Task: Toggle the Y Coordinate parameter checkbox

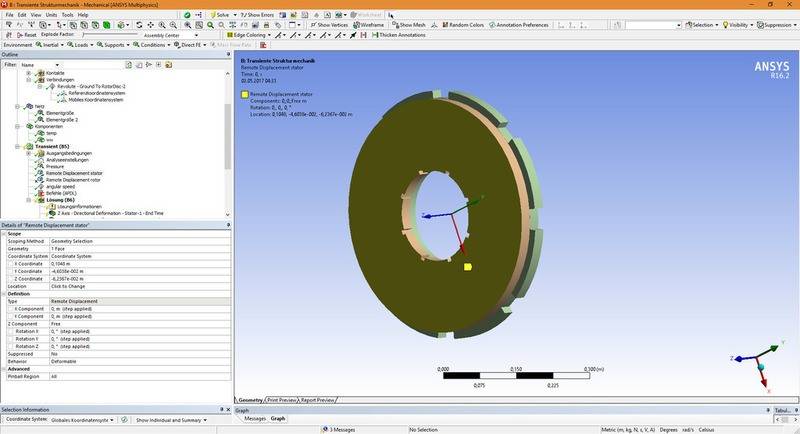Action: tap(11, 271)
